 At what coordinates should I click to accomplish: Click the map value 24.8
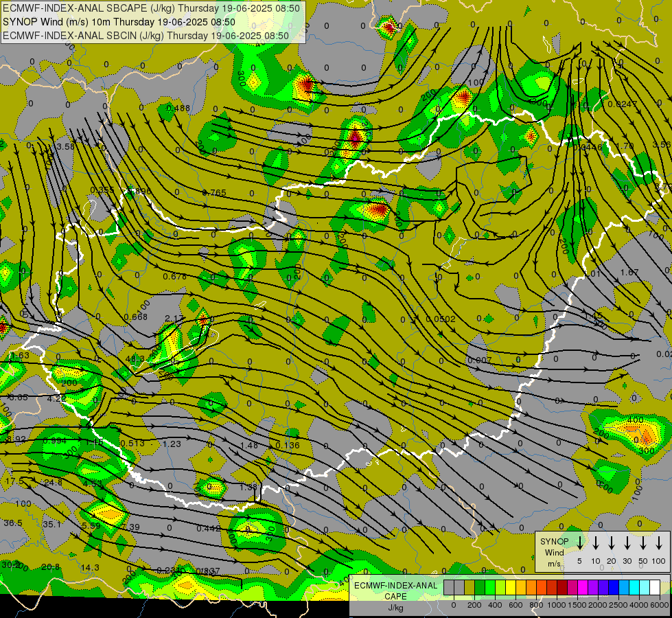point(53,483)
